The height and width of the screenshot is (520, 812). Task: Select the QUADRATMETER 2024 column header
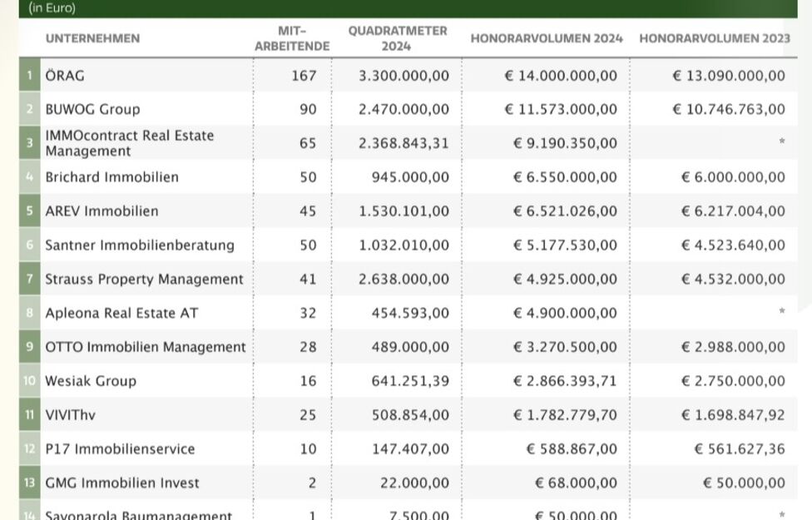coord(398,38)
